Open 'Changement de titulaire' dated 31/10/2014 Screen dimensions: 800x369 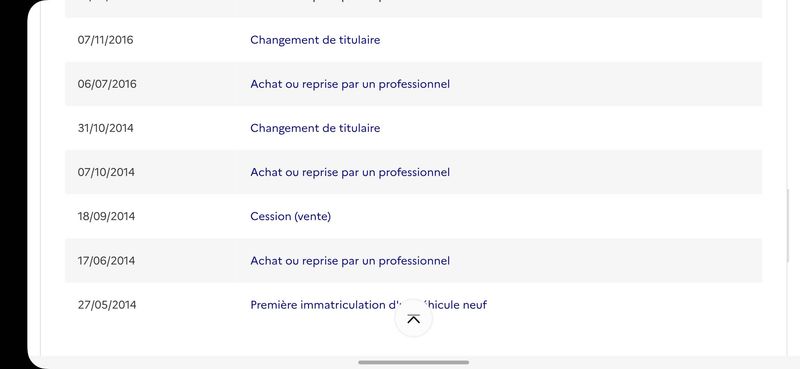point(315,128)
